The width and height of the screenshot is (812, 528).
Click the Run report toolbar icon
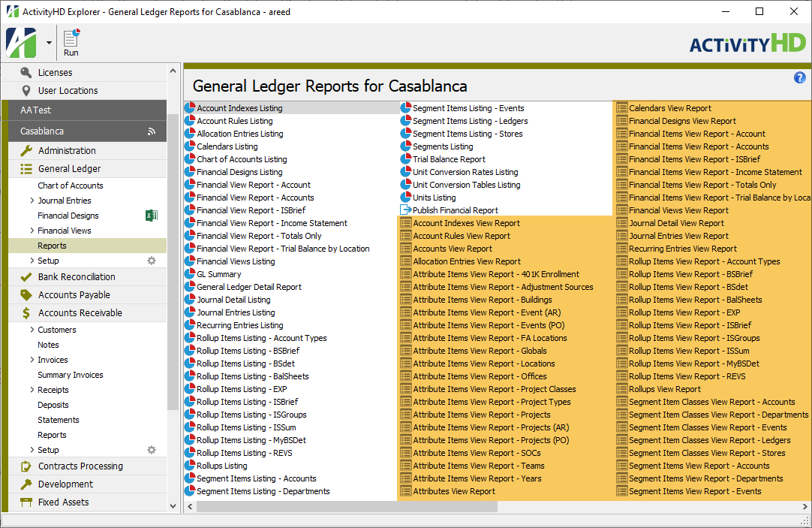coord(71,43)
